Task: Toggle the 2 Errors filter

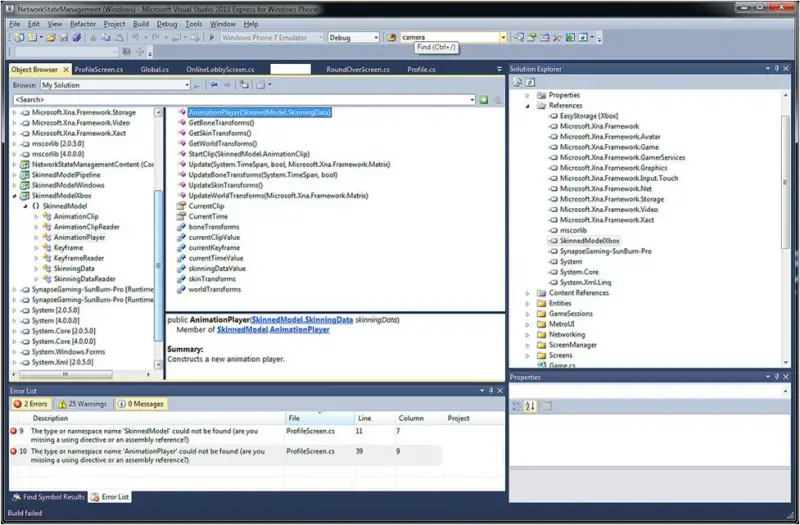Action: 31,404
